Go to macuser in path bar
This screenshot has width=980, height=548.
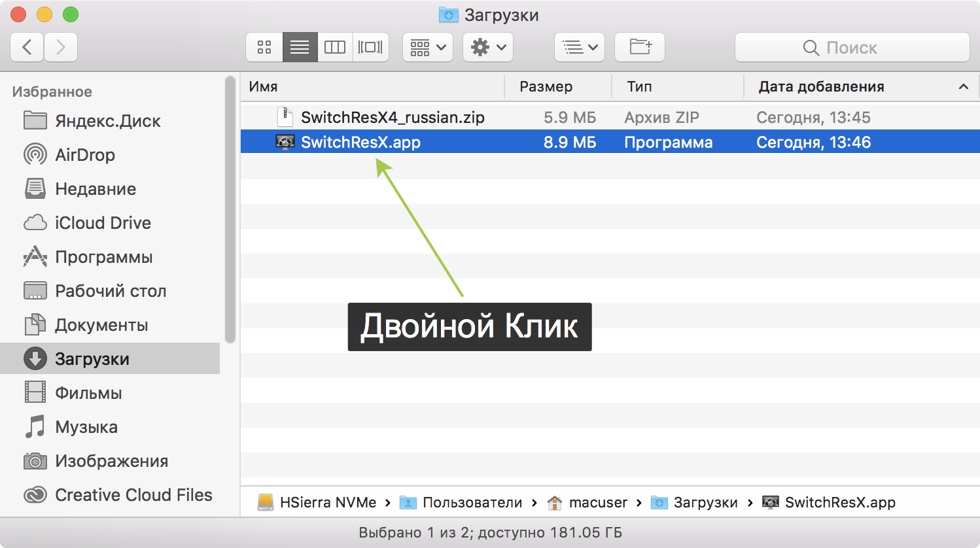point(587,502)
